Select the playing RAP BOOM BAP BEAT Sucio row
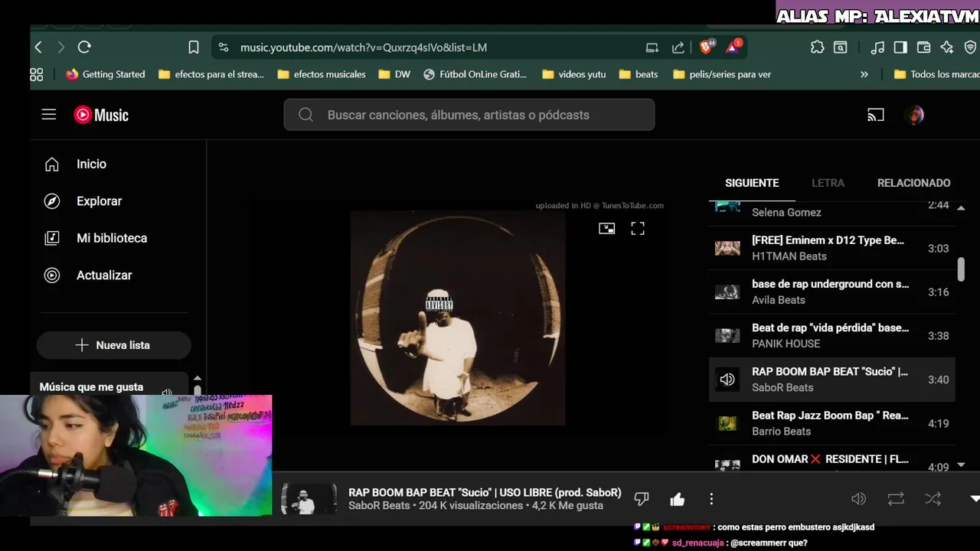Viewport: 980px width, 551px height. pos(831,379)
